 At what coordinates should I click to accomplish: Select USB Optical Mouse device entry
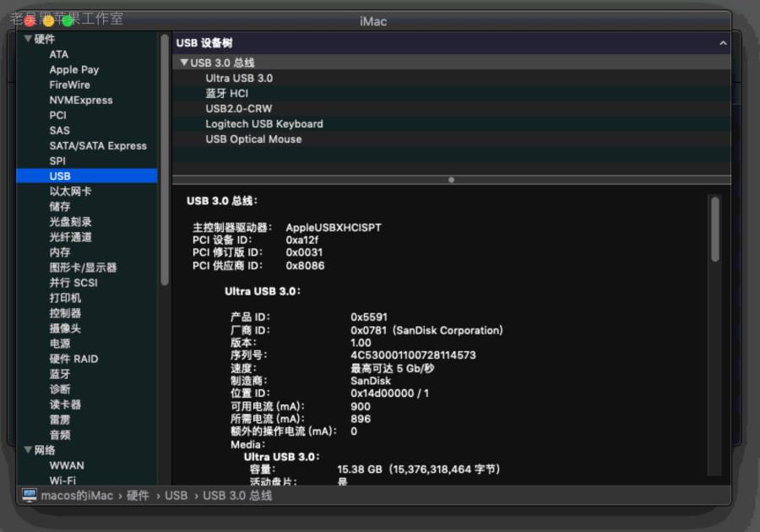pyautogui.click(x=253, y=138)
